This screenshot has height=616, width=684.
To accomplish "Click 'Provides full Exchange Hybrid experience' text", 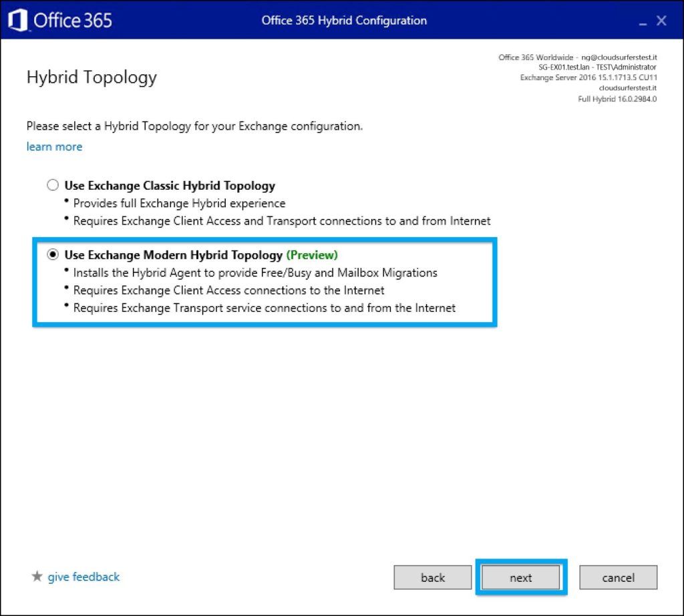I will point(179,203).
